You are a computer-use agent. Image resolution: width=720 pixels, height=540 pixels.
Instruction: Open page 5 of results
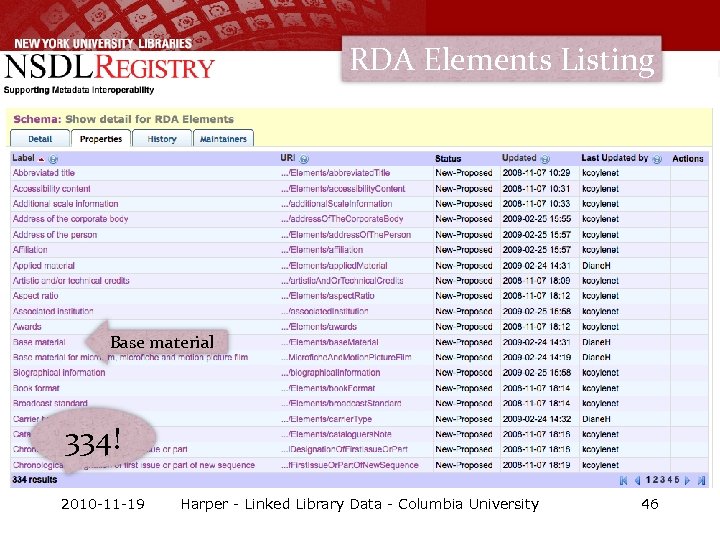coord(677,480)
